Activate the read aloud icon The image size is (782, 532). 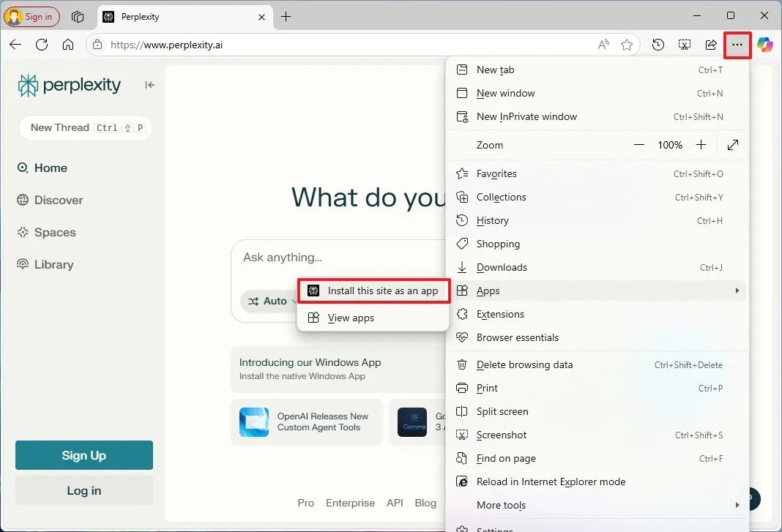pos(602,45)
